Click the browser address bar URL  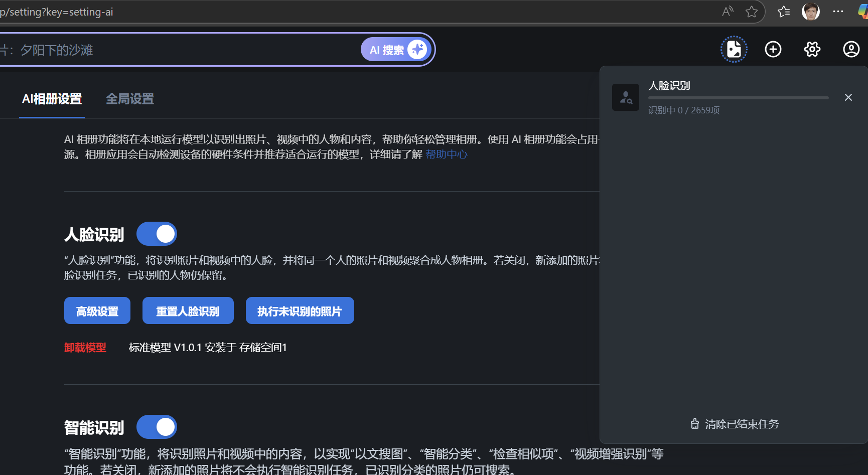pos(57,12)
